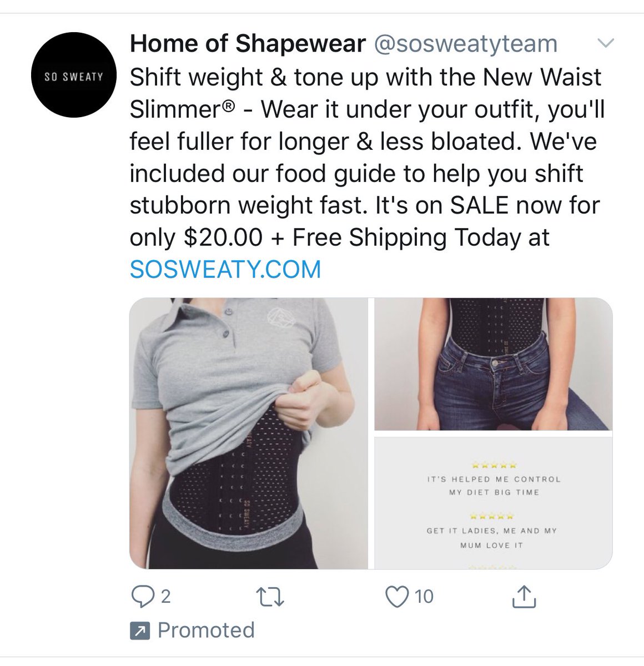Click the Promoted arrow badge icon
This screenshot has width=644, height=666.
(139, 630)
